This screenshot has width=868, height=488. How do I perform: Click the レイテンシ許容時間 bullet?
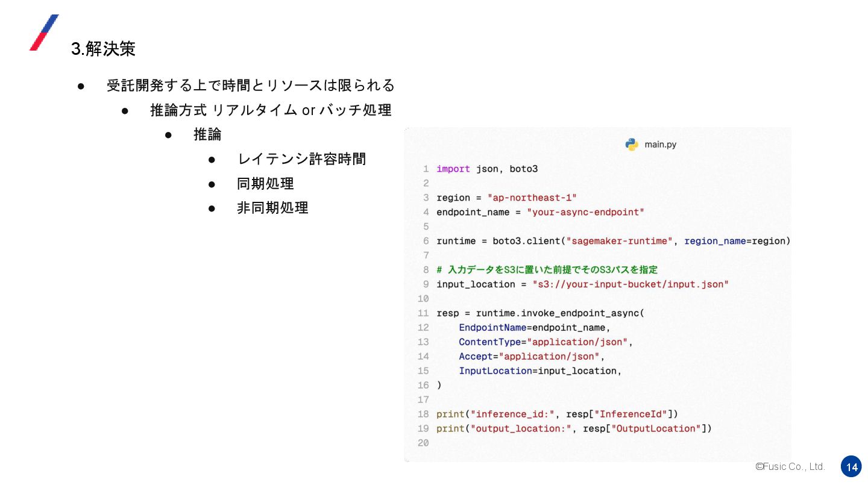(301, 159)
